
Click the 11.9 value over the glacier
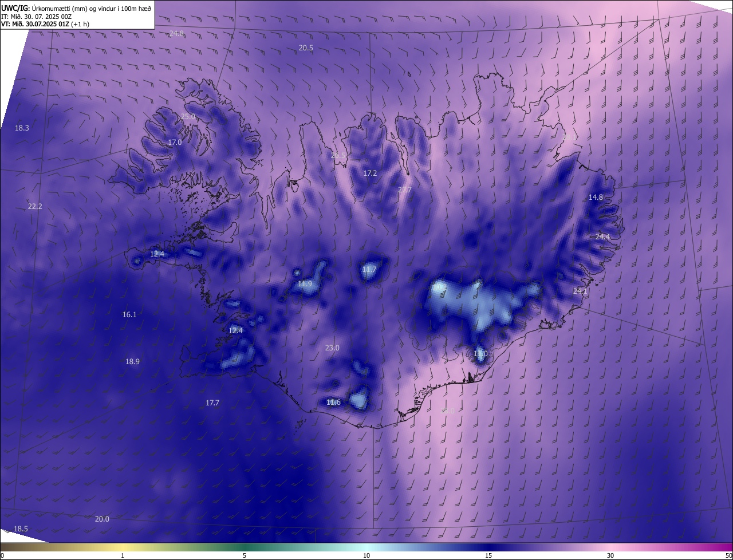point(305,284)
